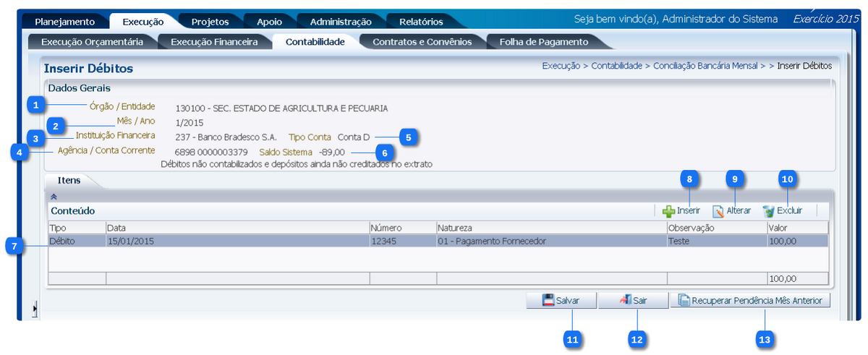Viewport: 868px width, 355px height.
Task: Switch to the Folha de Pagamento subtab
Action: click(544, 42)
